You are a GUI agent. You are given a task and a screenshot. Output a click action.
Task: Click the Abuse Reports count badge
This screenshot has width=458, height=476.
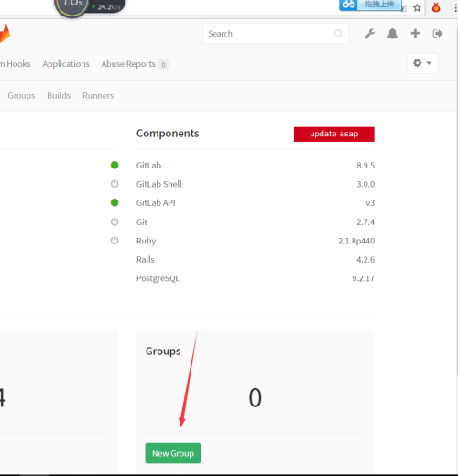coord(163,65)
